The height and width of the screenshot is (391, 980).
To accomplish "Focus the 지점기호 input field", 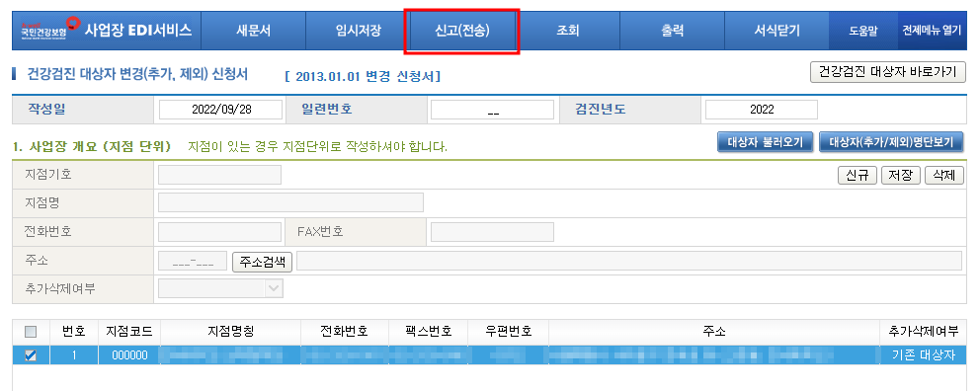I will tap(220, 175).
